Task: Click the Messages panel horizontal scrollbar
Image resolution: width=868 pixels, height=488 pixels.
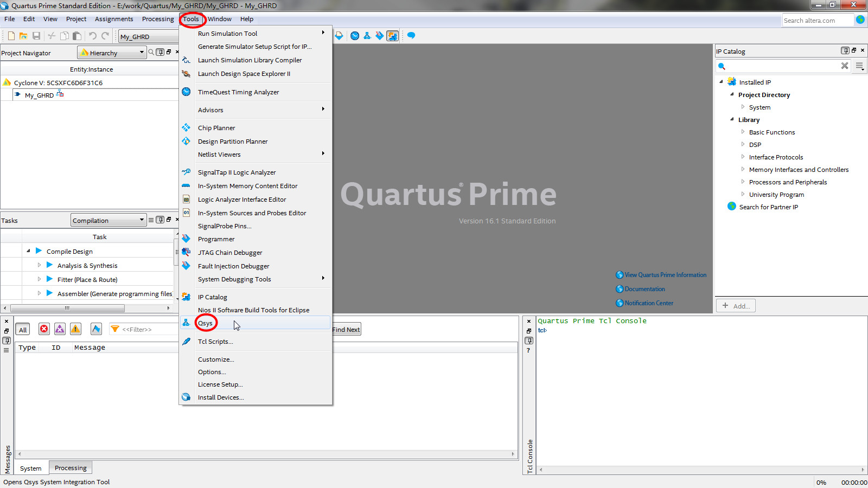Action: (266, 454)
